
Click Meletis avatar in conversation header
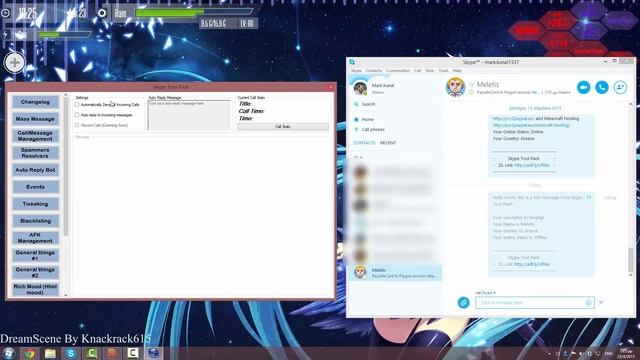(456, 87)
